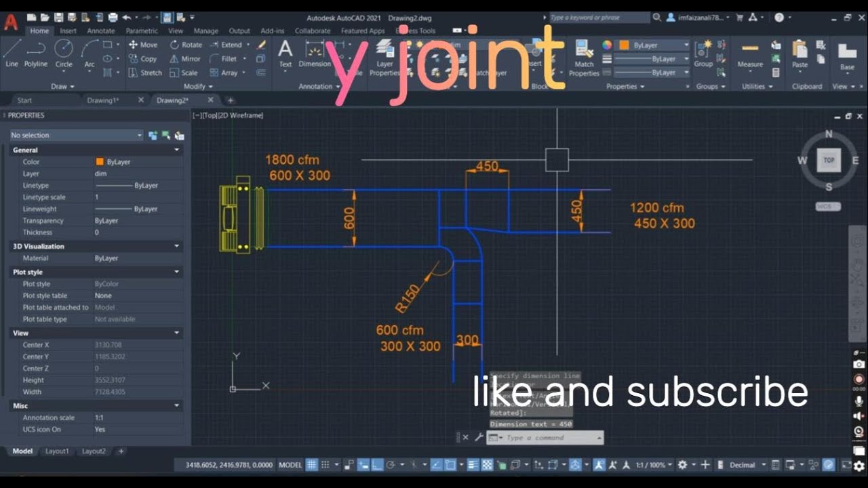Click the keyword search input field
The image size is (868, 488).
599,18
